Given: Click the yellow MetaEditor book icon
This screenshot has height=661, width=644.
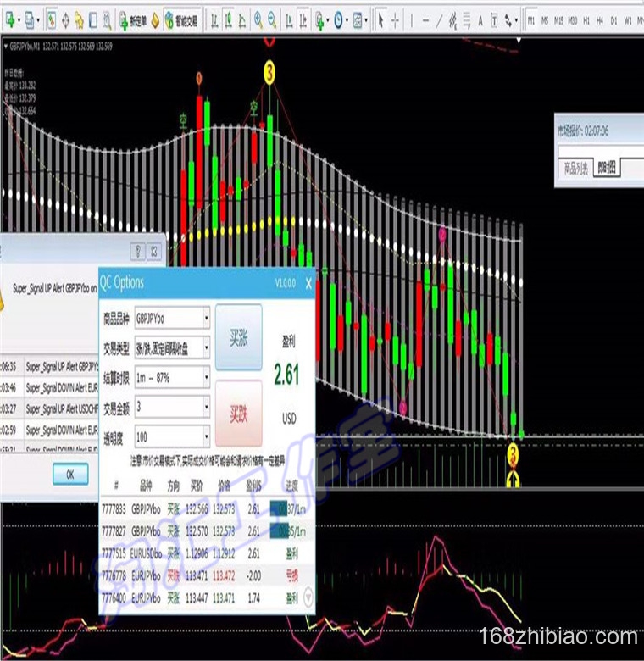Looking at the screenshot, I should click(155, 20).
